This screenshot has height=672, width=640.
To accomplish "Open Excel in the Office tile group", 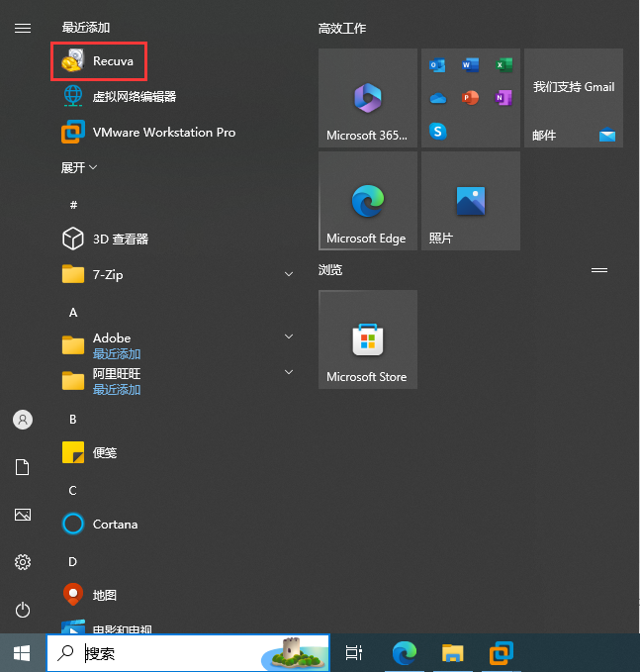I will (503, 65).
